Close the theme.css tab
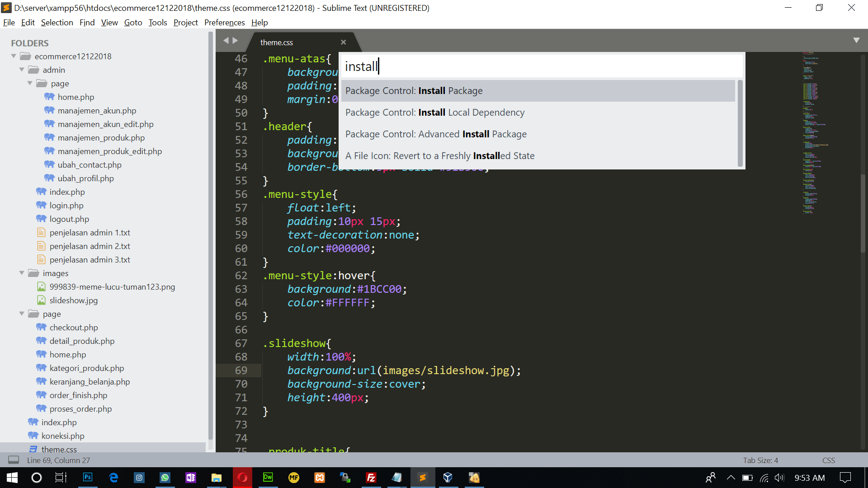This screenshot has width=868, height=488. coord(343,42)
